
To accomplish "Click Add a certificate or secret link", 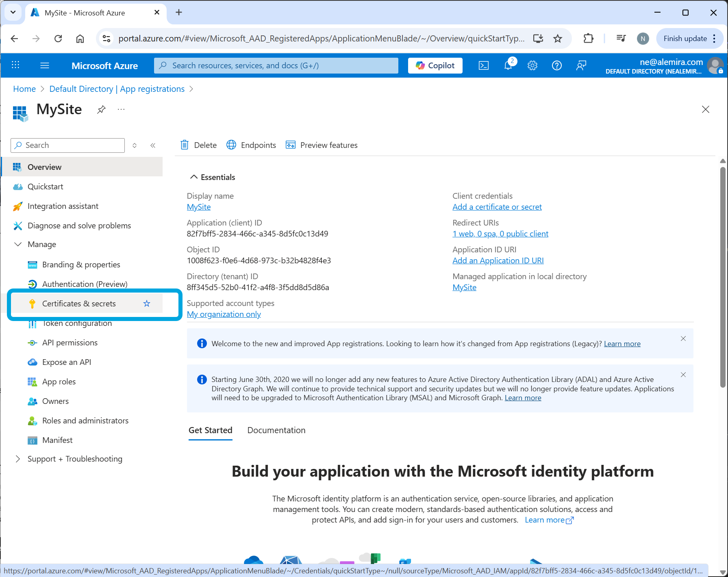I will click(x=497, y=207).
